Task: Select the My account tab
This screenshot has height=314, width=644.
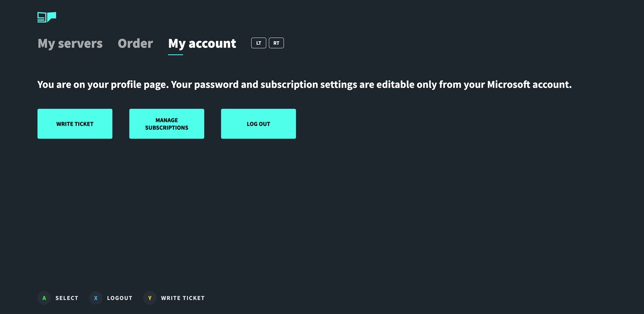Action: click(x=202, y=43)
